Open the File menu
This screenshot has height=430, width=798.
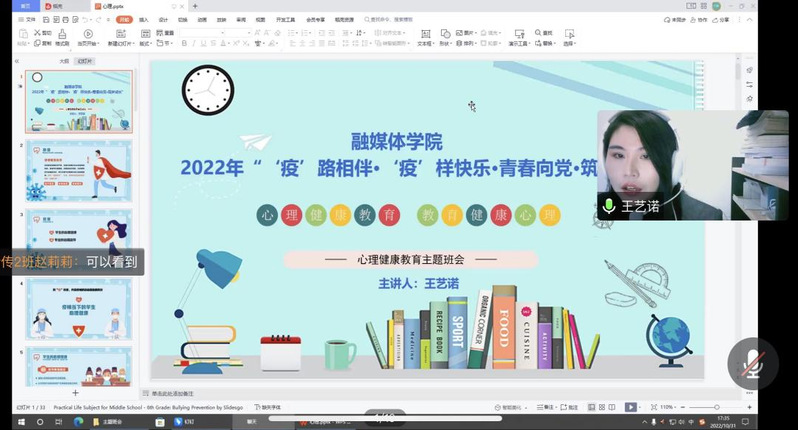[27, 20]
